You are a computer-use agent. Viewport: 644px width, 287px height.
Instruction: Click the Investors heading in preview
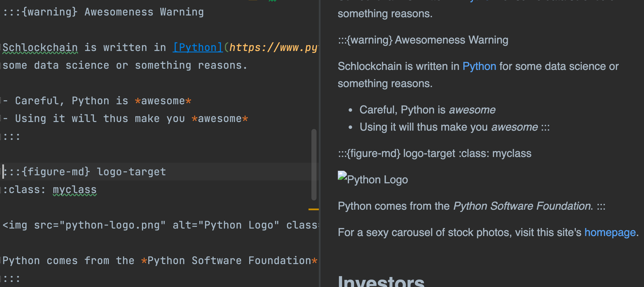(x=381, y=281)
